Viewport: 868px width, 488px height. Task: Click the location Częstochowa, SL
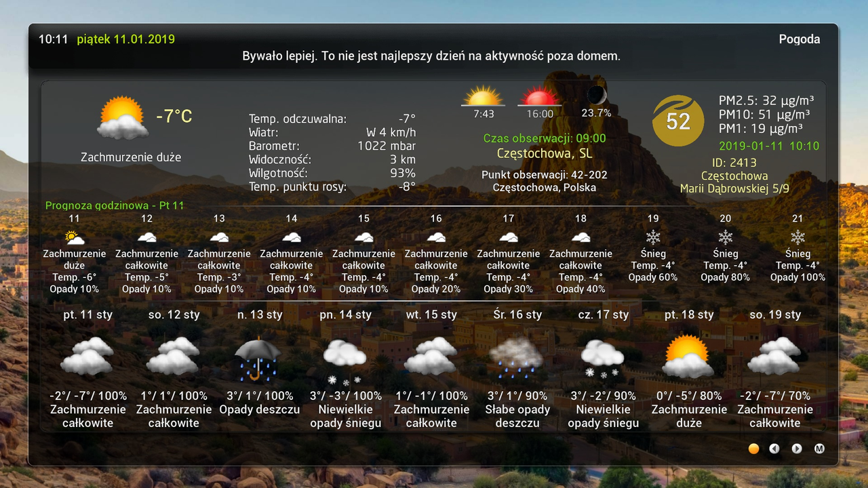pos(545,153)
